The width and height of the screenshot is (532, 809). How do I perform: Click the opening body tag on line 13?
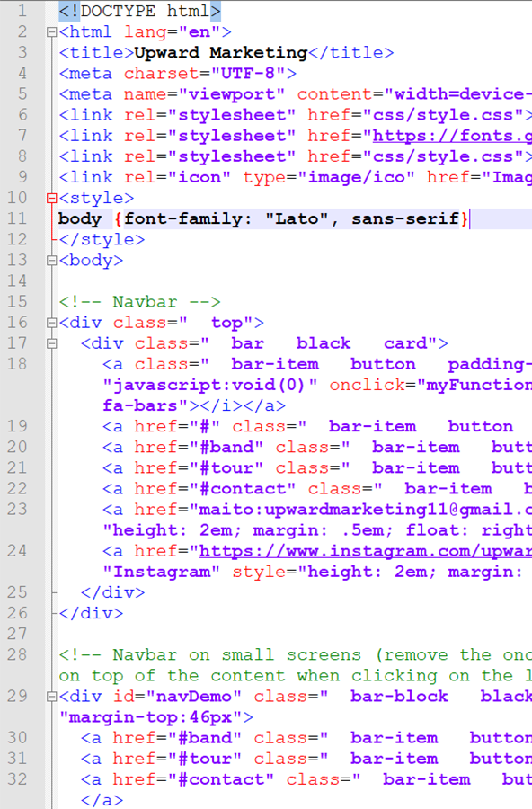[x=91, y=261]
